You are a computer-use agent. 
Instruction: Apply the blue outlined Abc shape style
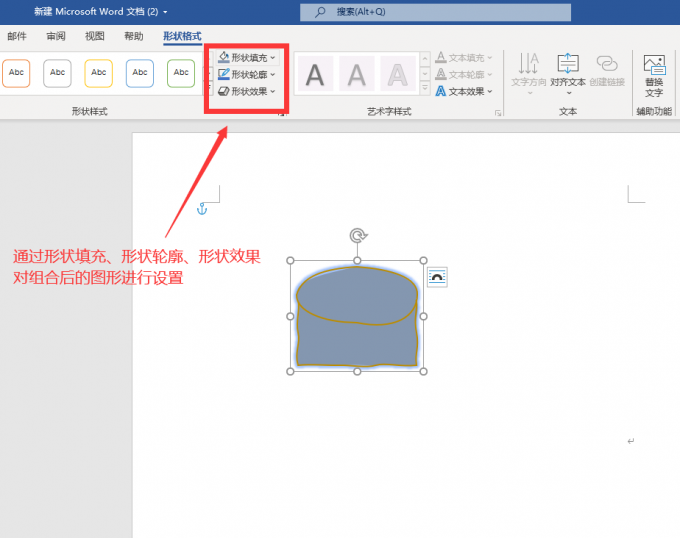pyautogui.click(x=140, y=73)
